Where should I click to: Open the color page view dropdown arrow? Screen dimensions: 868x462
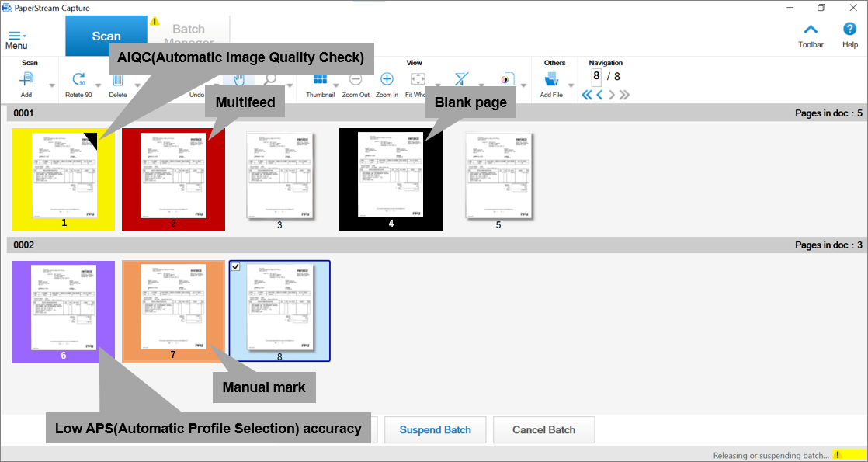click(525, 85)
